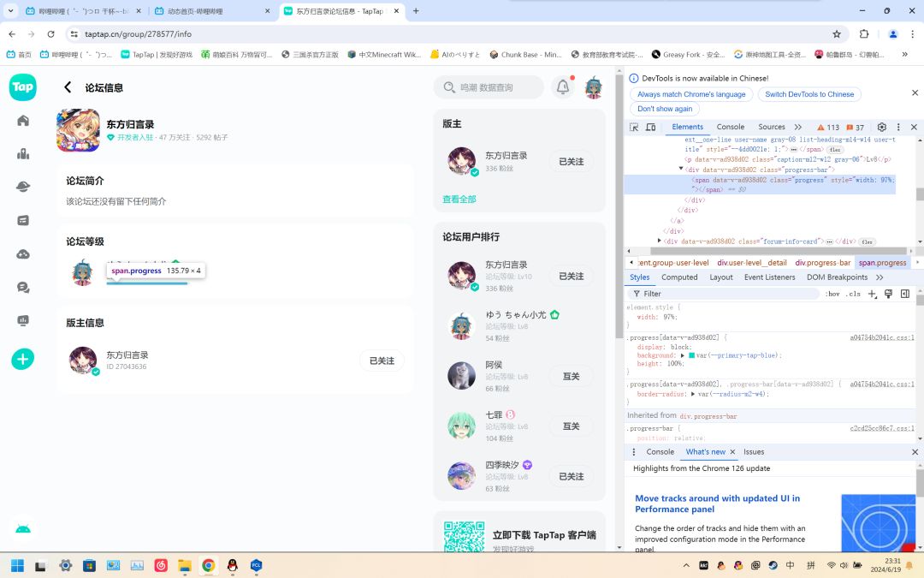Image resolution: width=924 pixels, height=578 pixels.
Task: Click the 37 issues counter
Action: coord(855,128)
